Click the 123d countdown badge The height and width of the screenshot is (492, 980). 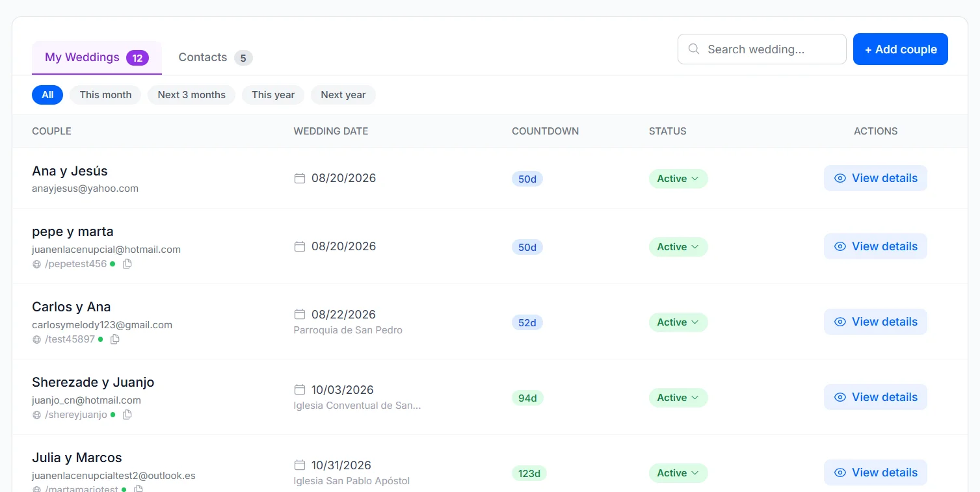(x=529, y=473)
